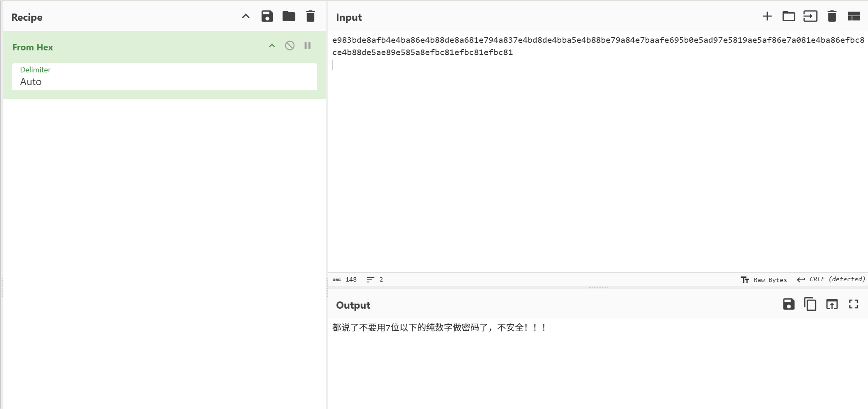This screenshot has height=409, width=868.
Task: Clear the recipe with trash icon
Action: 310,17
